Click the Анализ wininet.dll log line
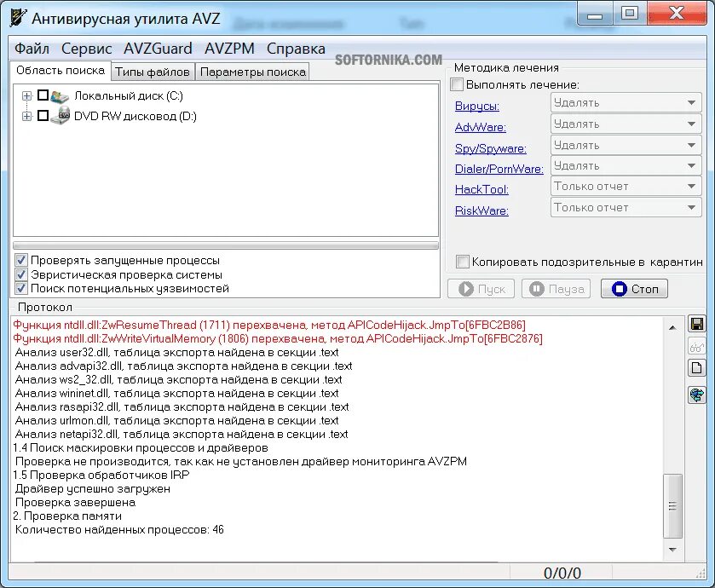The width and height of the screenshot is (715, 588). (177, 394)
